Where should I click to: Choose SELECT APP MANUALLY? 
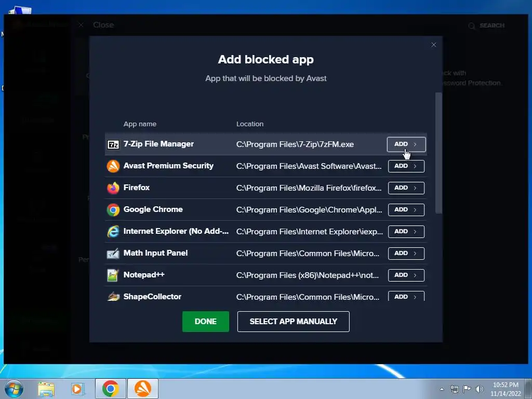294,321
